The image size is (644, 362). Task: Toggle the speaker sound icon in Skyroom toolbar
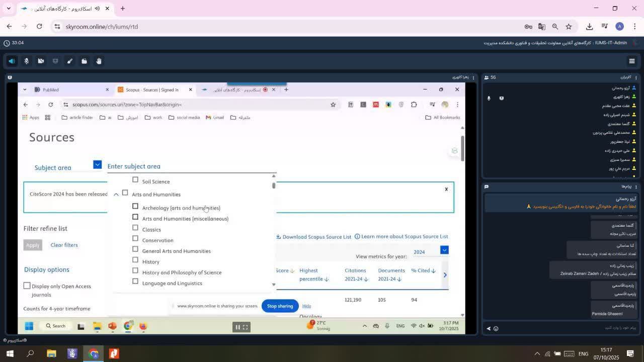click(12, 61)
